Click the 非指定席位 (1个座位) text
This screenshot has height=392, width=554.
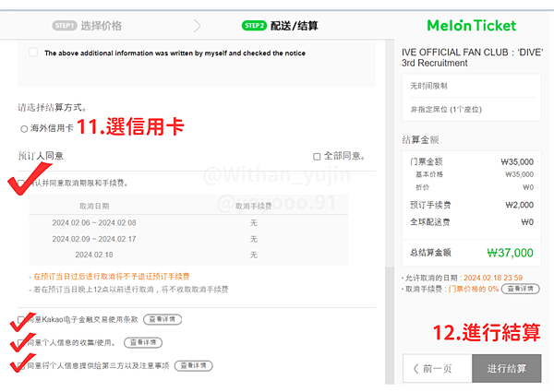coord(446,110)
